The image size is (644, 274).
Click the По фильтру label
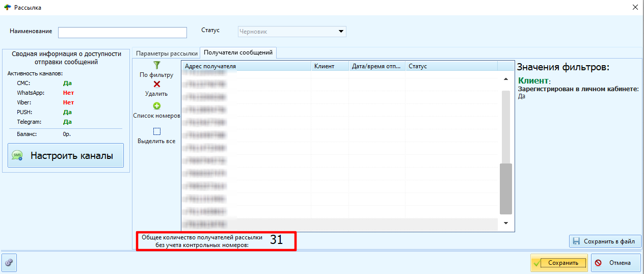click(x=156, y=75)
